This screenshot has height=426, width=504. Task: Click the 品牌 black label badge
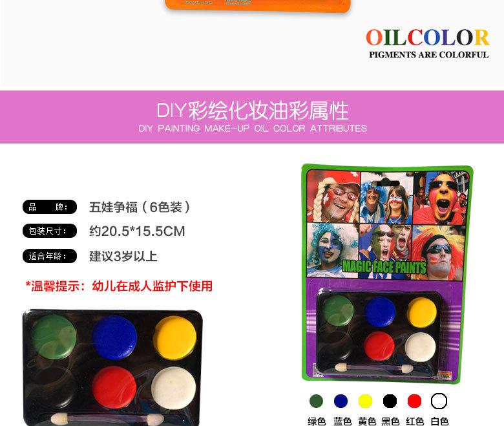coord(50,207)
